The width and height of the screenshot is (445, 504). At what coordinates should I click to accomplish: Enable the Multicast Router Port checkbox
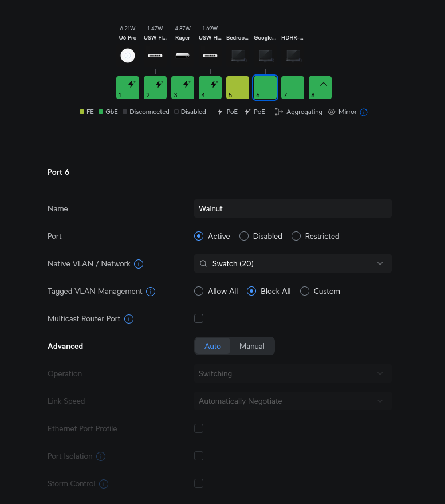(x=199, y=318)
